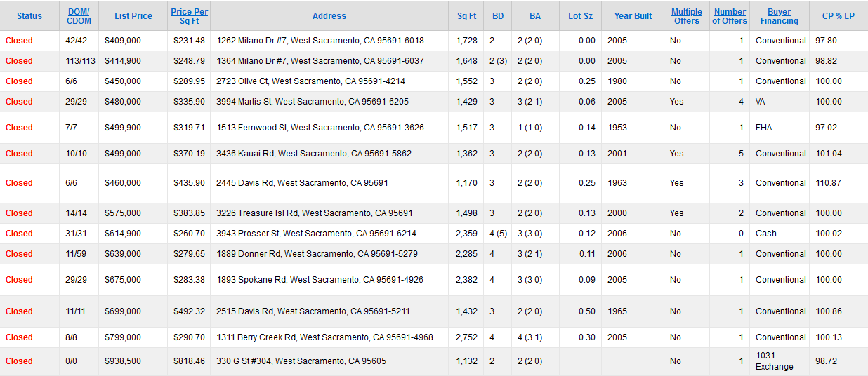This screenshot has height=376, width=868.
Task: Select address 3994 Martis St
Action: coord(313,102)
